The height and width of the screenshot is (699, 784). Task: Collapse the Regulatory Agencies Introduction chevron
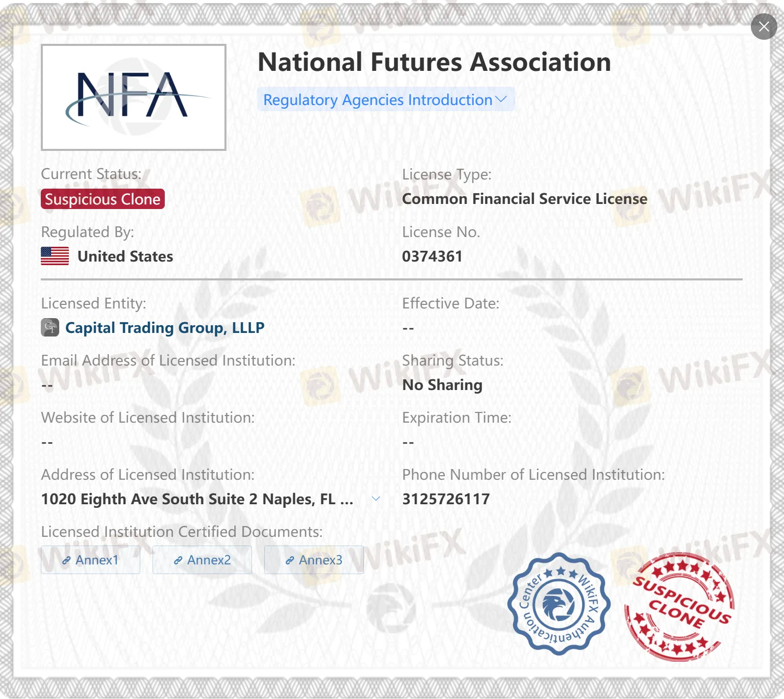pos(501,99)
